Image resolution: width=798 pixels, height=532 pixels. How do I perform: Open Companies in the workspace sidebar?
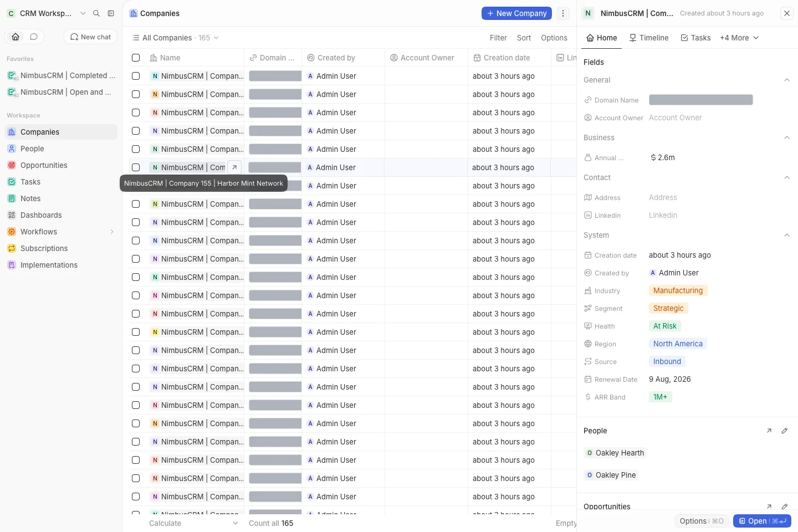(61, 132)
